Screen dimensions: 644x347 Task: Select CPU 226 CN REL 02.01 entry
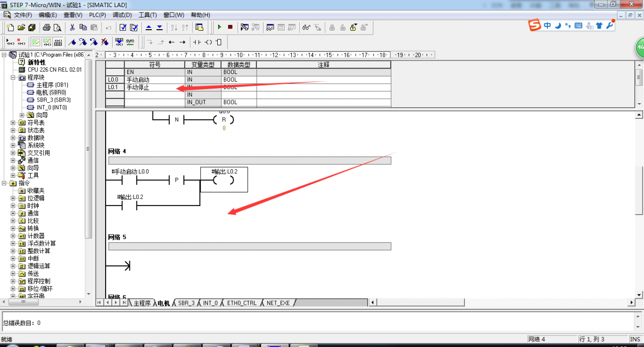[x=54, y=70]
